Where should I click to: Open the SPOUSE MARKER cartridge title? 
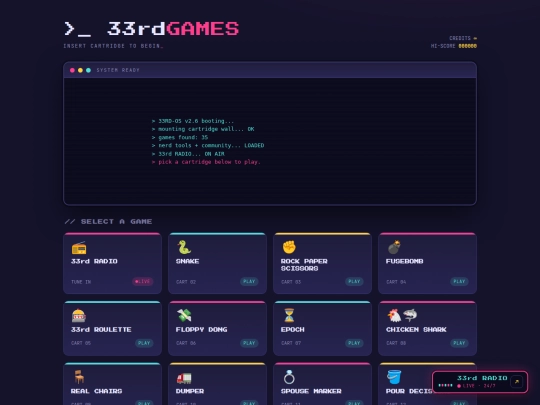pyautogui.click(x=311, y=391)
